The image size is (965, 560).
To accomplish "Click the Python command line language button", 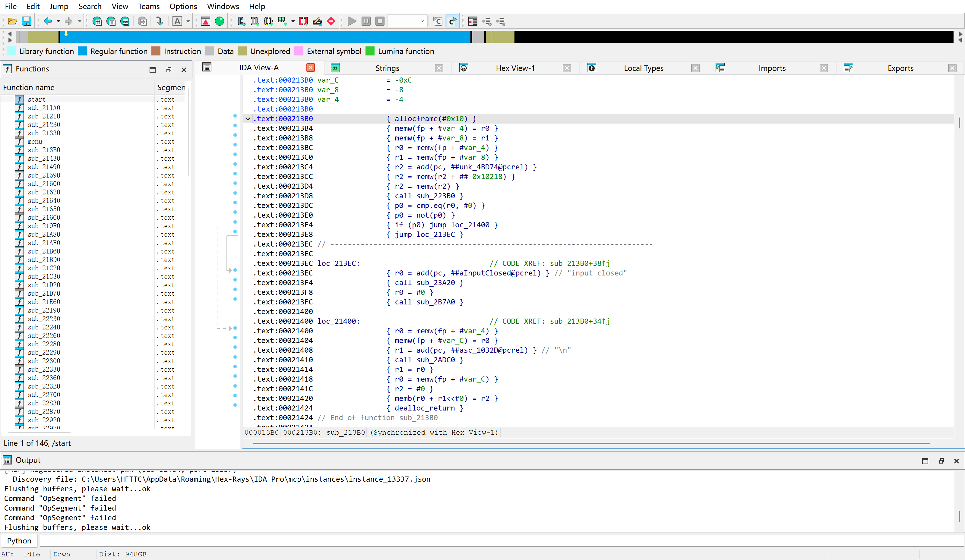I will tap(19, 540).
